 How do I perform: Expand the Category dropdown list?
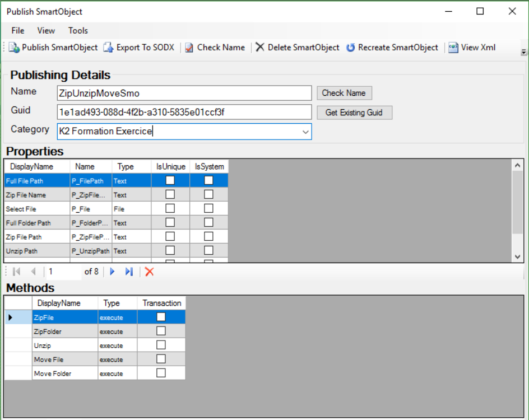(305, 132)
